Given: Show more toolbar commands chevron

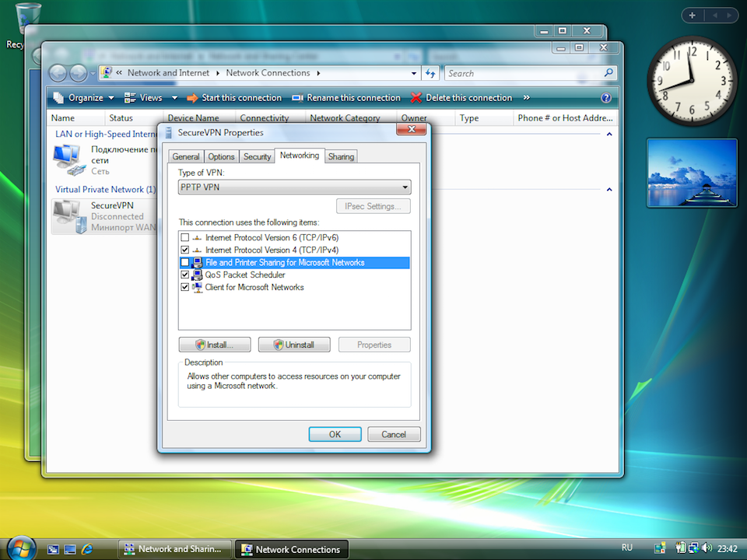Looking at the screenshot, I should click(x=527, y=98).
